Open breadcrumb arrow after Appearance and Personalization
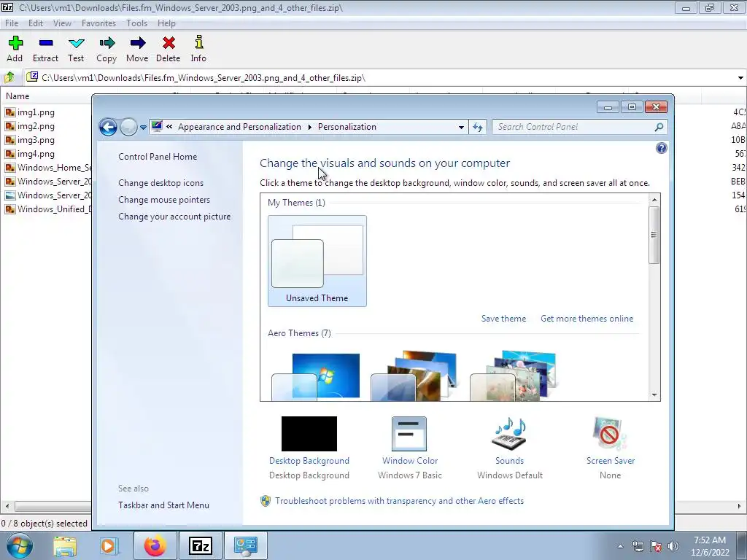The width and height of the screenshot is (747, 560). tap(309, 127)
